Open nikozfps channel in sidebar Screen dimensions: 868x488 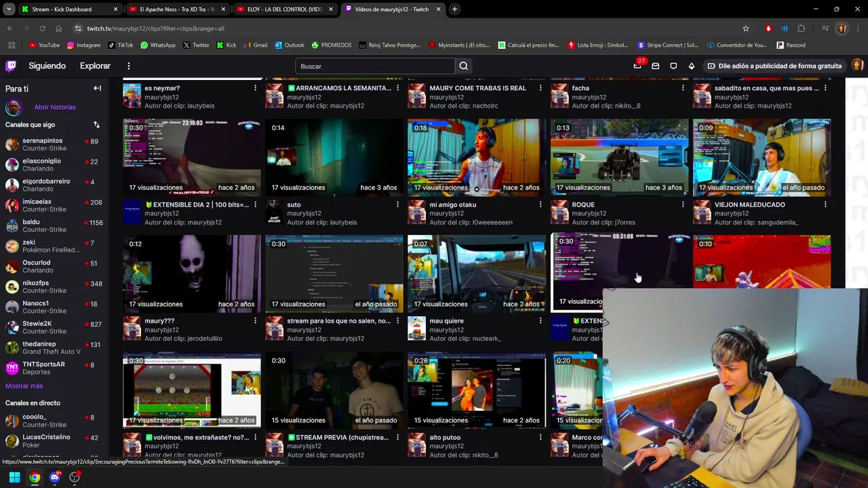pyautogui.click(x=53, y=287)
